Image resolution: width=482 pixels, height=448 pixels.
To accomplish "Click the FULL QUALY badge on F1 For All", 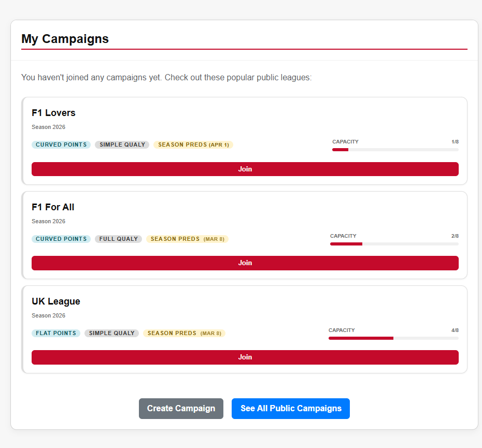I will click(118, 239).
